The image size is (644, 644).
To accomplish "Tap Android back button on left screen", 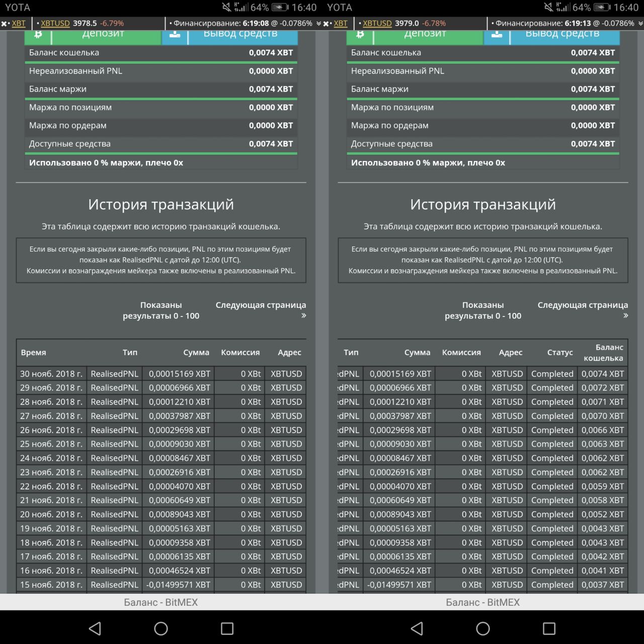I will [95, 628].
